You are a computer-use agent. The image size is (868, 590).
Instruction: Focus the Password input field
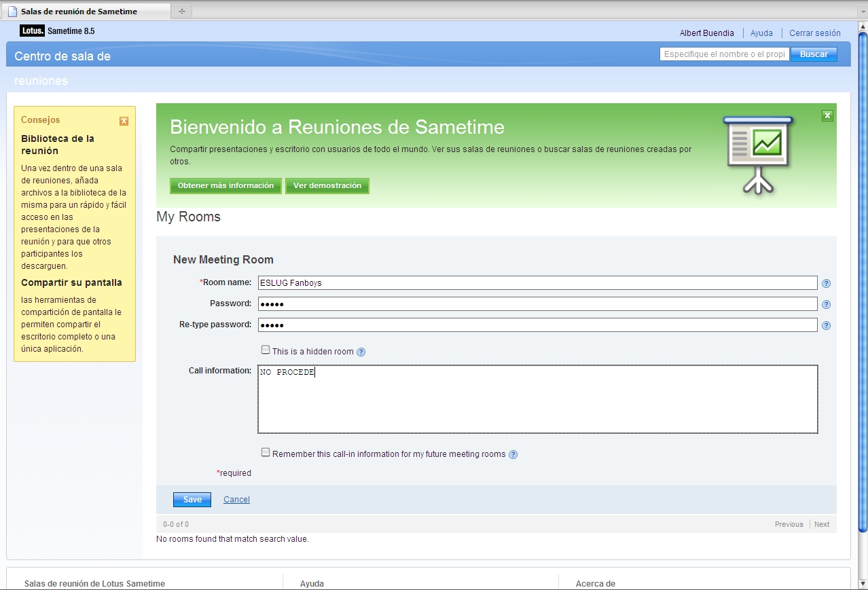537,304
